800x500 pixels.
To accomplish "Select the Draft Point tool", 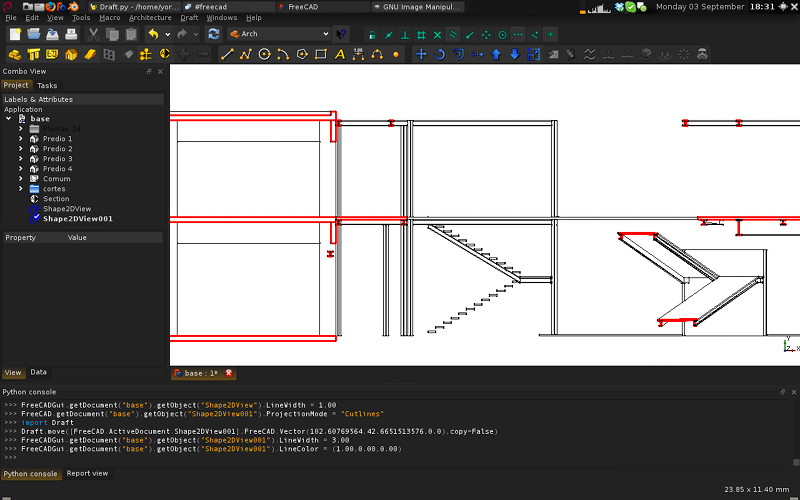I will pyautogui.click(x=396, y=54).
